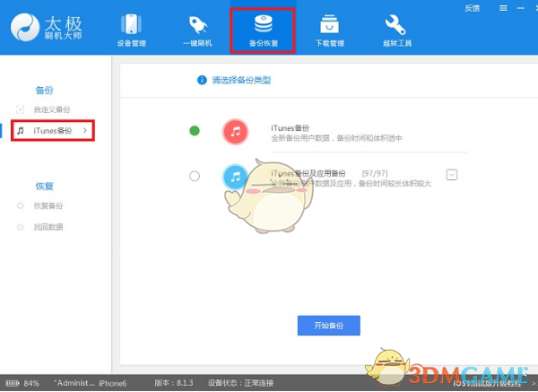The width and height of the screenshot is (538, 392).
Task: Open 恢复备份 in sidebar
Action: click(x=48, y=205)
